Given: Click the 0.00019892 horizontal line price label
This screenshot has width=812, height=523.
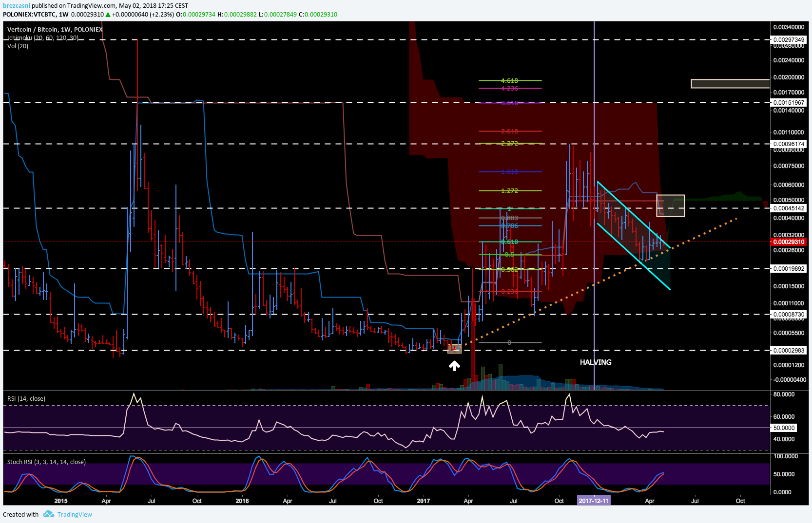Looking at the screenshot, I should click(x=789, y=269).
